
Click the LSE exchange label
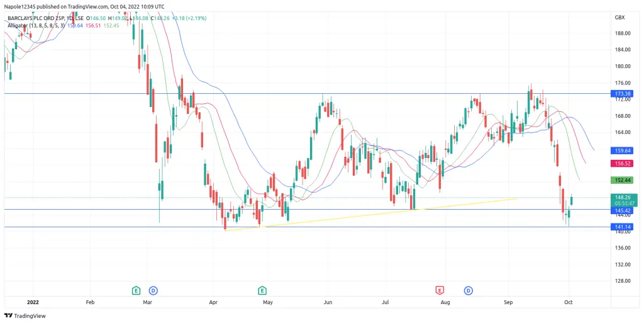79,18
